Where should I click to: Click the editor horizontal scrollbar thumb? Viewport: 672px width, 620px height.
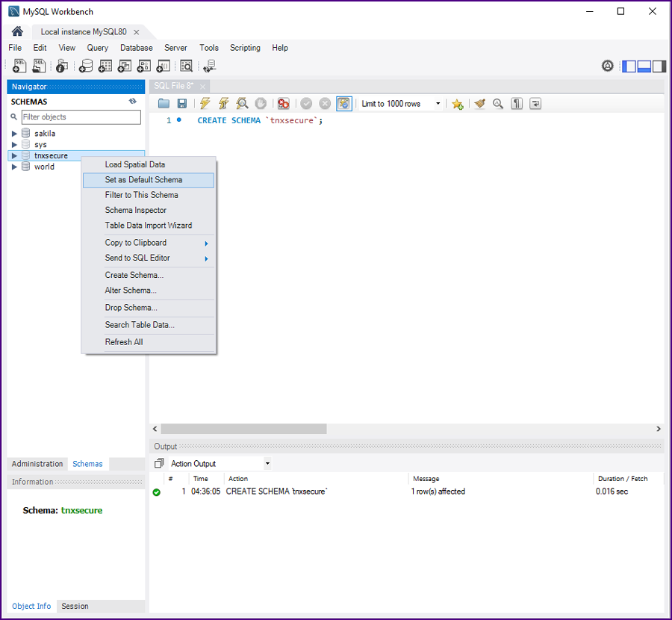point(244,429)
